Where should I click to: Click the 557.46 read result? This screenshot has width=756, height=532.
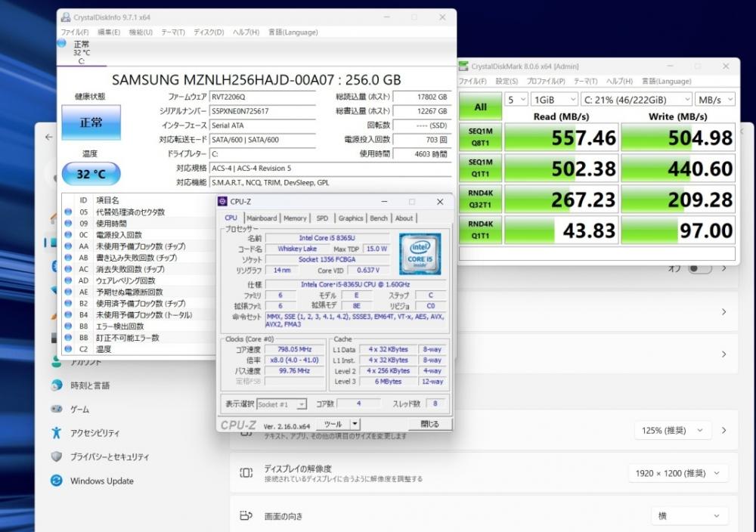tap(561, 138)
